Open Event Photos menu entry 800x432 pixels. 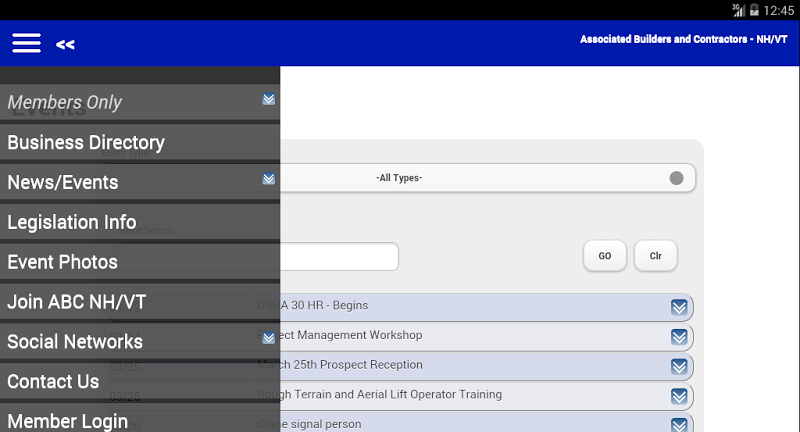pyautogui.click(x=140, y=262)
